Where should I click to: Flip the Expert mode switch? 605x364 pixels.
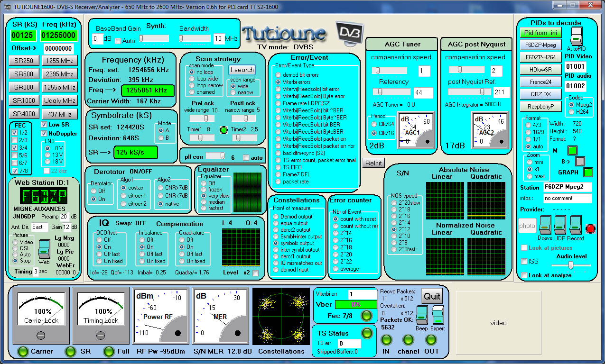tap(437, 316)
